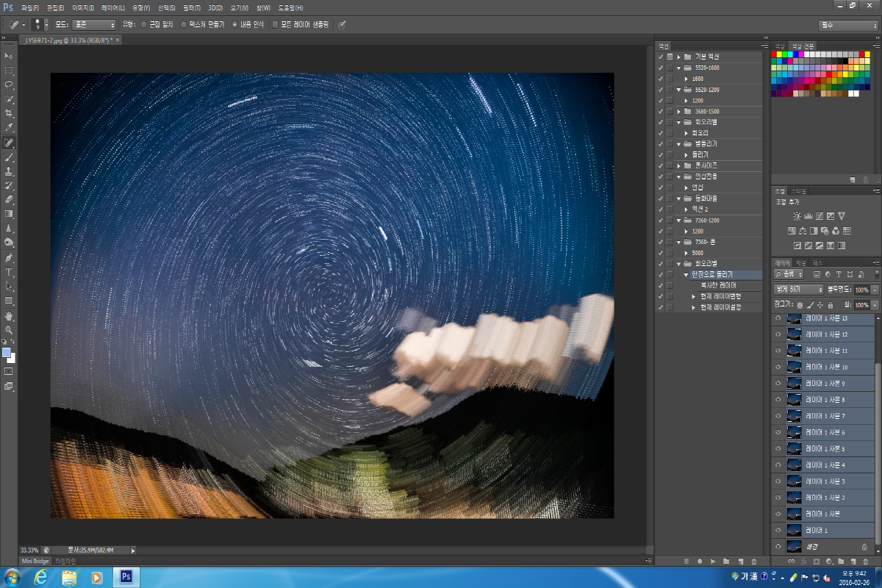Image resolution: width=882 pixels, height=588 pixels.
Task: Select the '레이어 1' layer thumbnail
Action: (793, 530)
